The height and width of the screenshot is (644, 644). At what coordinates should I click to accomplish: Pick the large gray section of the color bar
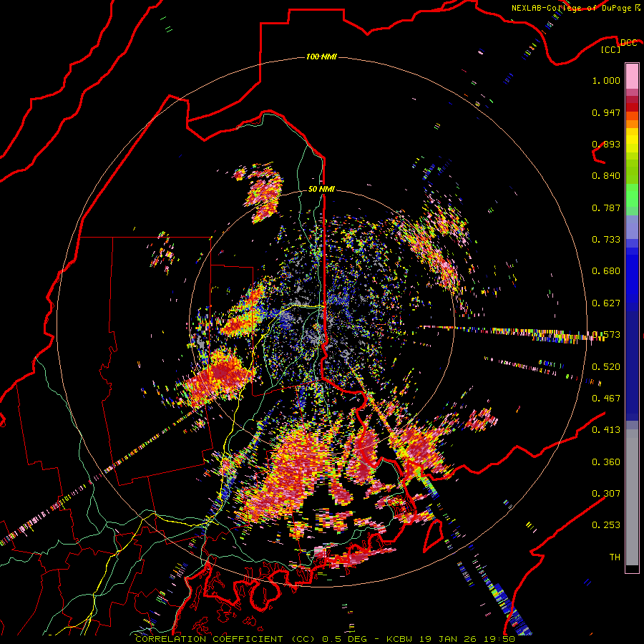point(632,497)
